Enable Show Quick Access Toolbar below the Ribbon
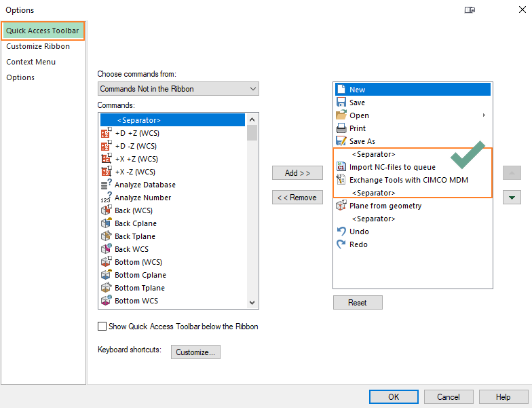This screenshot has width=532, height=408. click(x=102, y=326)
